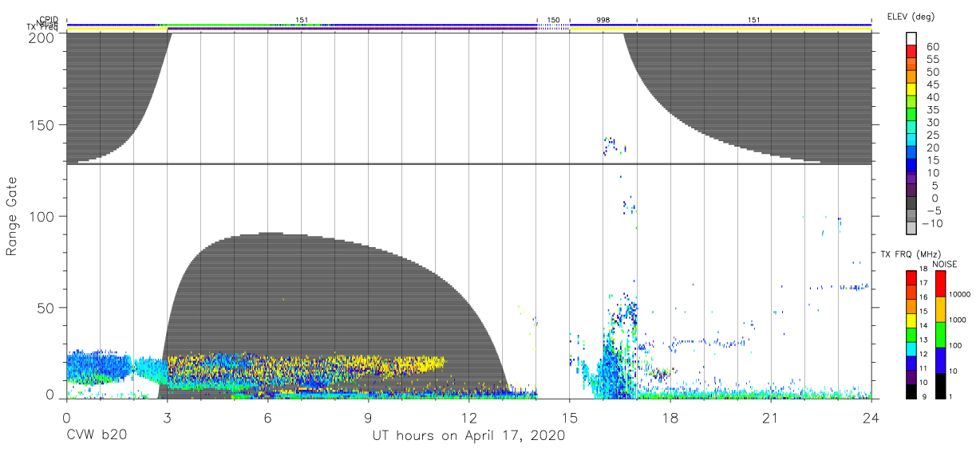This screenshot has height=452, width=980.
Task: Pick the green NOISE segment above 100
Action: pos(942,335)
